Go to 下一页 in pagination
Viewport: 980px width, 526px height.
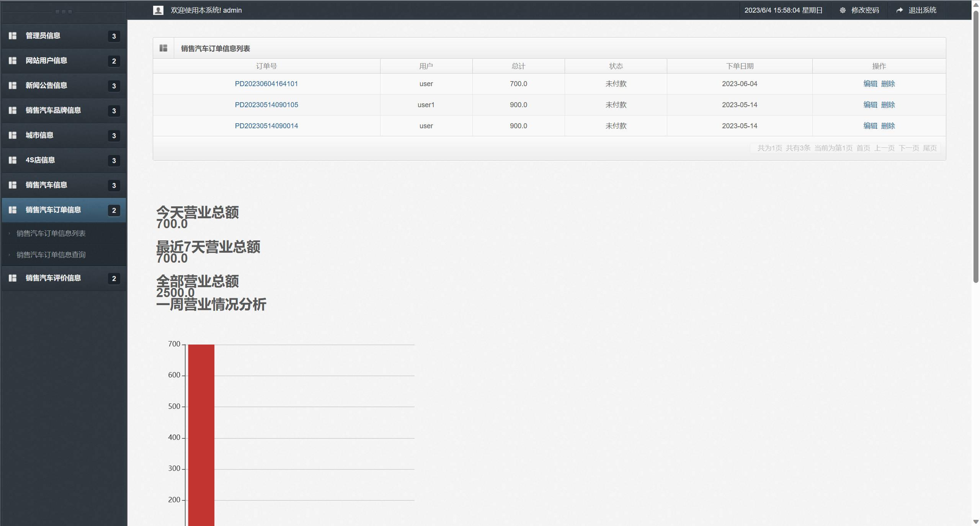pyautogui.click(x=909, y=148)
